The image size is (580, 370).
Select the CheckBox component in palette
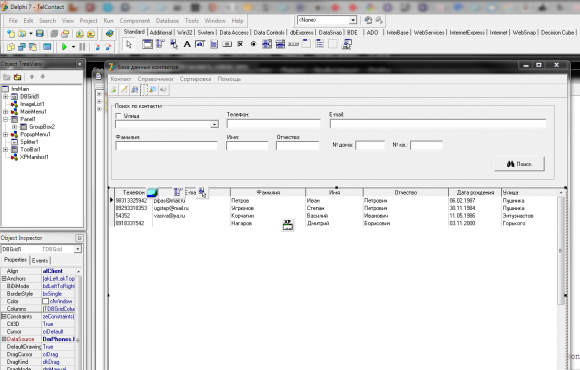coord(240,44)
